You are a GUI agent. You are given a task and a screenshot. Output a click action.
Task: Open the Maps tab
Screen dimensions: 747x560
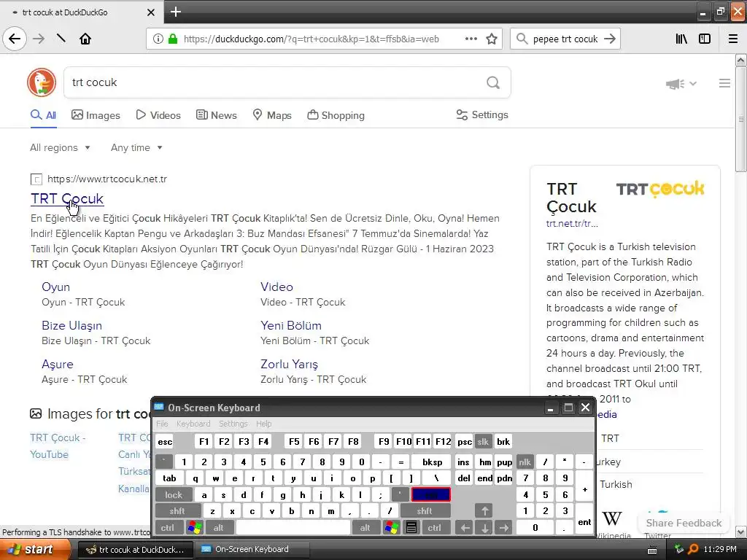point(272,115)
